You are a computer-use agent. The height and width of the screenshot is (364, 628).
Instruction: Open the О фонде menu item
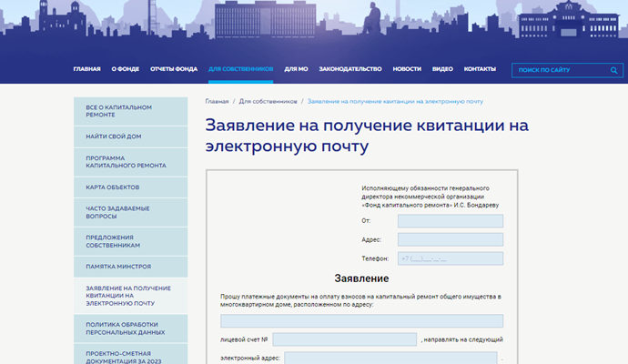(x=125, y=69)
